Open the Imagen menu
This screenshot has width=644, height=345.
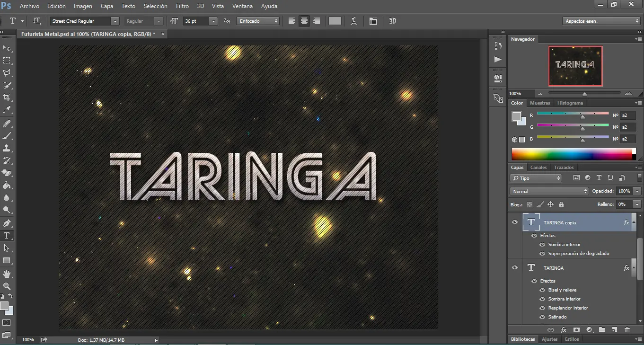click(x=83, y=6)
